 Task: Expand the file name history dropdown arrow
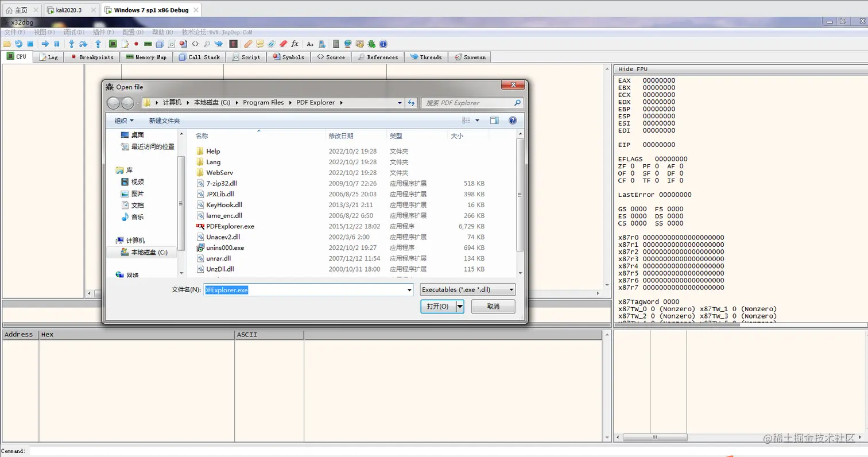pos(409,290)
